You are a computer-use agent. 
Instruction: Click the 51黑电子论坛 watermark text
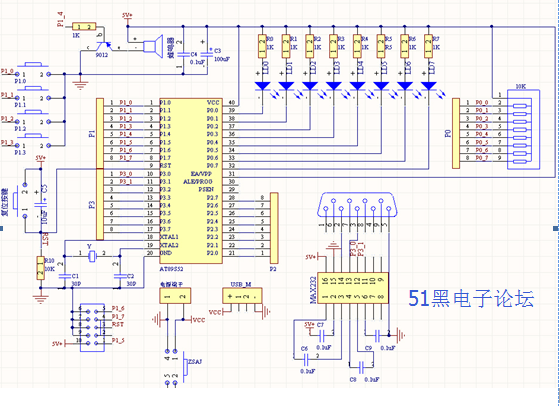(x=471, y=299)
